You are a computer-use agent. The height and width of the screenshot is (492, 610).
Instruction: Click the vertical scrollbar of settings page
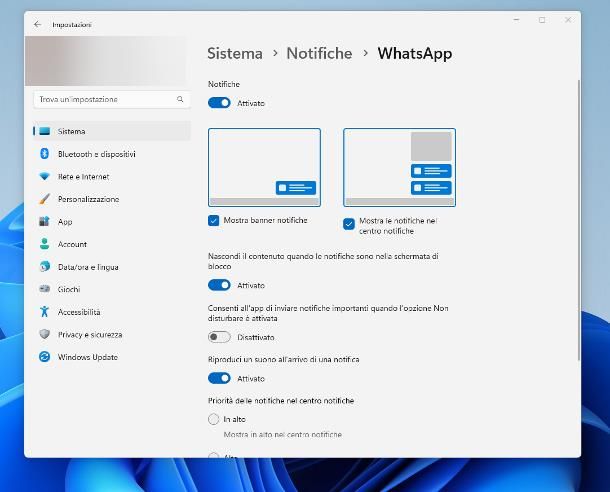[x=578, y=220]
